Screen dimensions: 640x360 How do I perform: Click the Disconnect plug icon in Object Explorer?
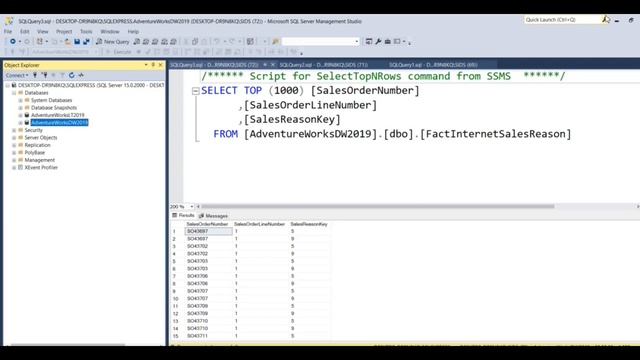click(x=44, y=75)
